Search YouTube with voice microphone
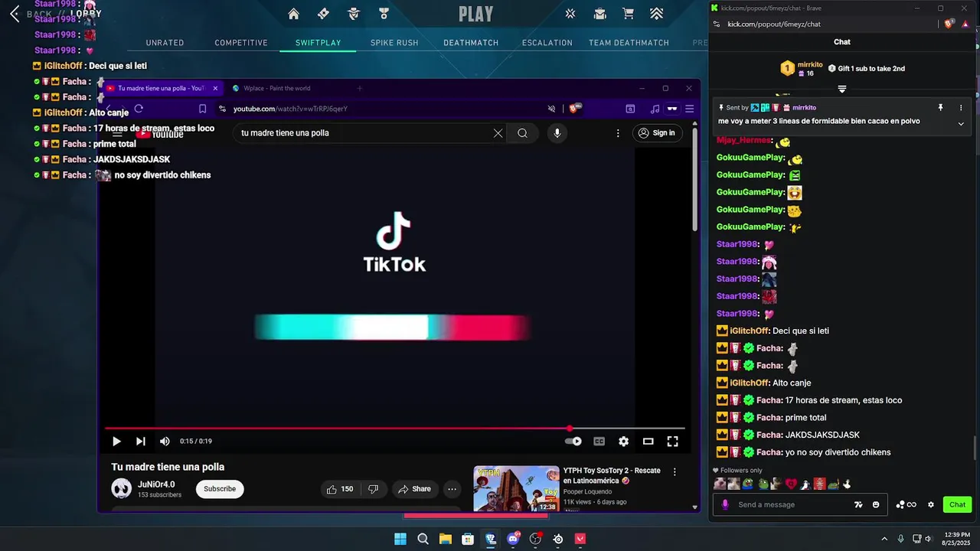The width and height of the screenshot is (980, 551). [x=557, y=133]
